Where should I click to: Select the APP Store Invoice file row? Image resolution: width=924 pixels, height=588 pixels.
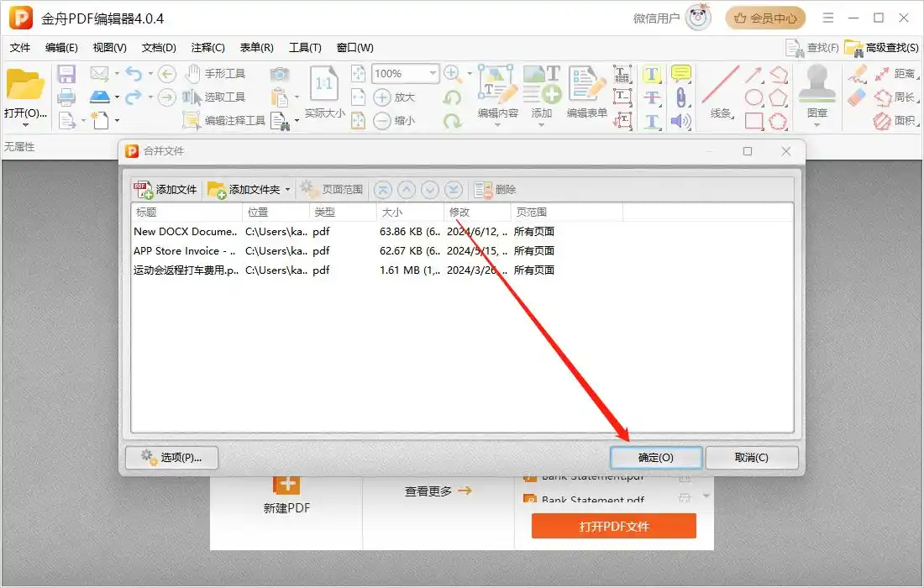tap(462, 251)
